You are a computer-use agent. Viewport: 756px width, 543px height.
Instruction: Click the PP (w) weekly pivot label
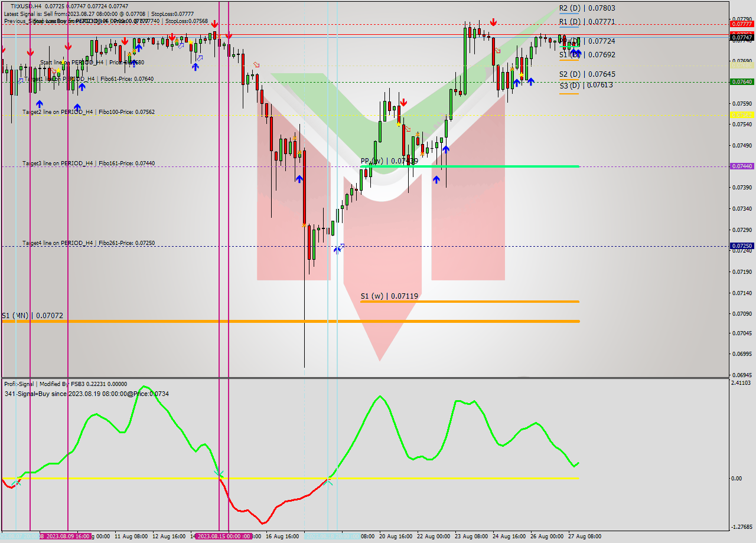coord(389,161)
